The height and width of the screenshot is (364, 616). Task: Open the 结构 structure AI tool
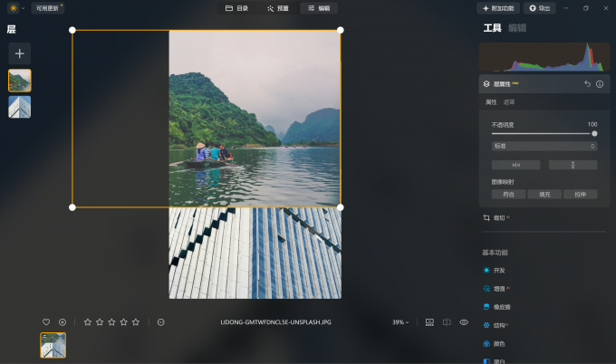coord(496,325)
